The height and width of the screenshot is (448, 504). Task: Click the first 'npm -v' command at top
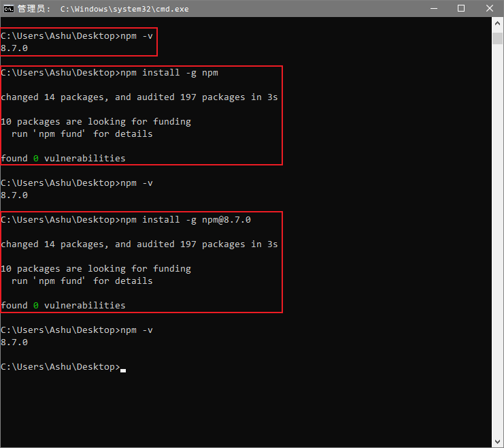pos(137,35)
